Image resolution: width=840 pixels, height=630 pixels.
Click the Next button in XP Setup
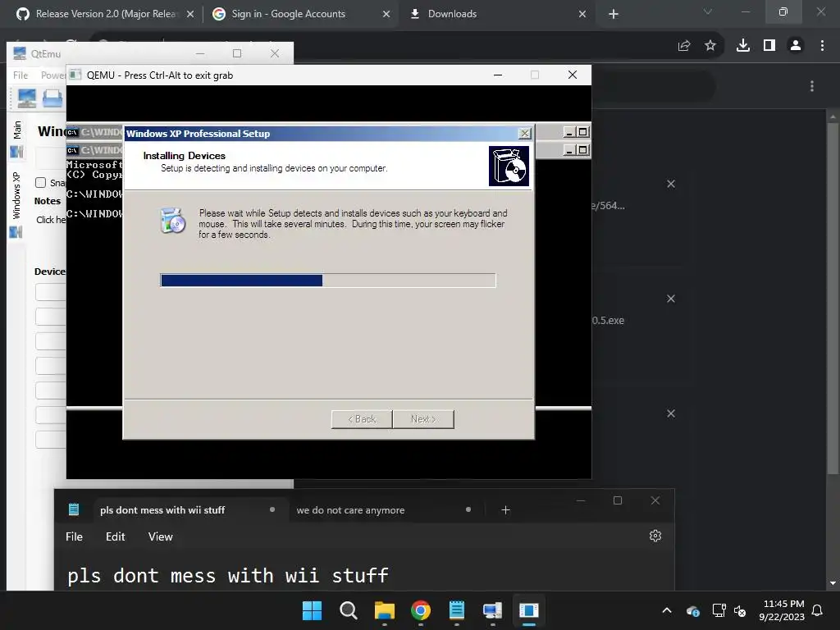tap(423, 419)
